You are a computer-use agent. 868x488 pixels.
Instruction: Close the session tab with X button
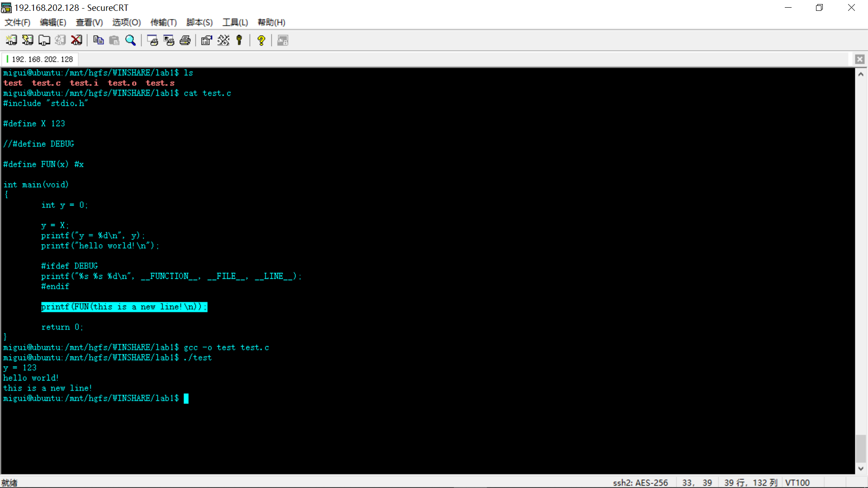point(859,59)
